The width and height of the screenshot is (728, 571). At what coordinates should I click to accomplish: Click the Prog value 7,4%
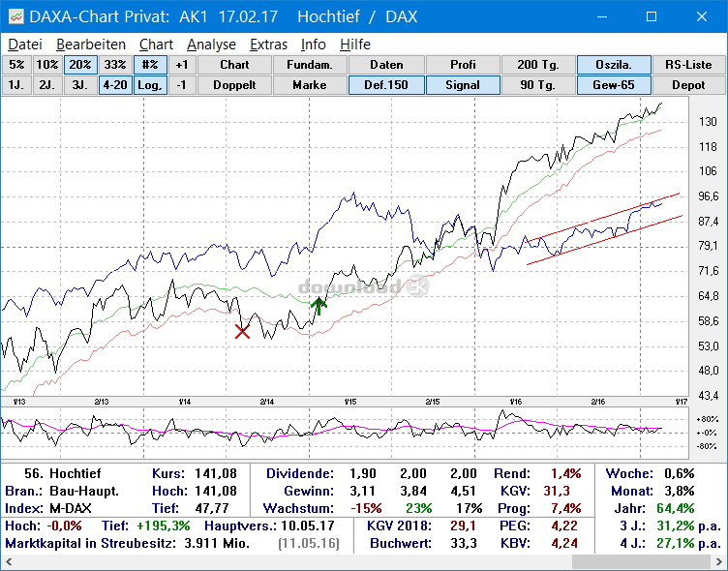click(565, 508)
